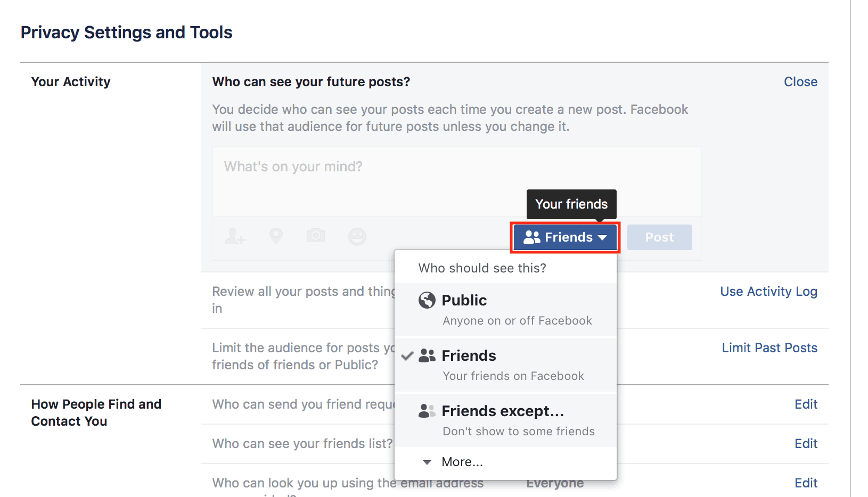Click the location pin icon to check in
Image resolution: width=868 pixels, height=497 pixels.
(x=276, y=237)
